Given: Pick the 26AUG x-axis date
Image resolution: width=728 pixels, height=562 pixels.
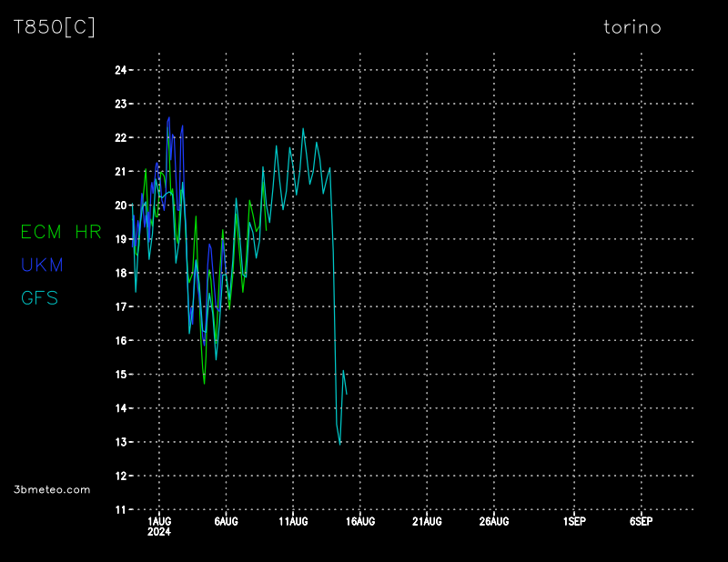Looking at the screenshot, I should [x=494, y=521].
